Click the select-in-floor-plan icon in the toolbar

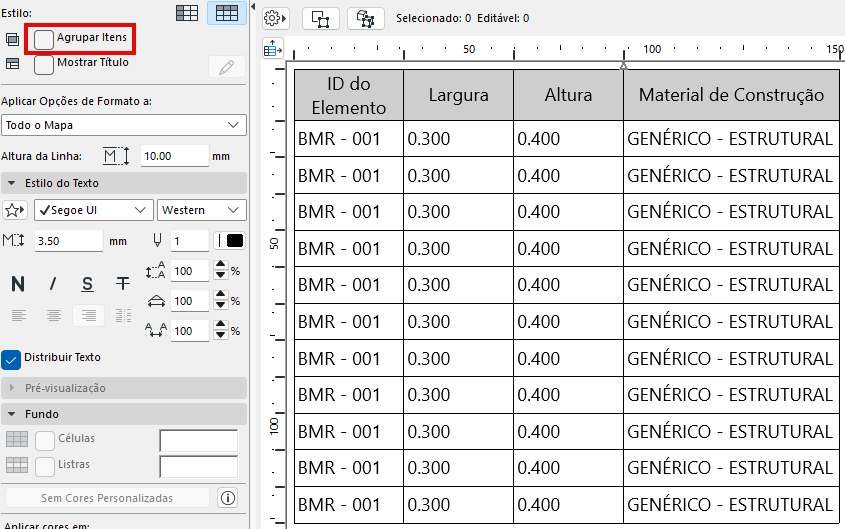pos(320,18)
